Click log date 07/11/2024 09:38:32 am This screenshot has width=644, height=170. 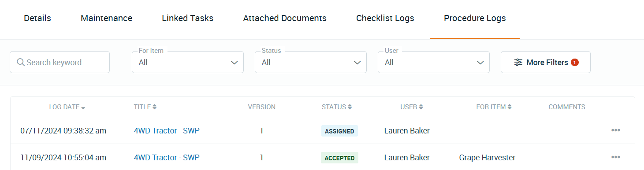tap(63, 130)
